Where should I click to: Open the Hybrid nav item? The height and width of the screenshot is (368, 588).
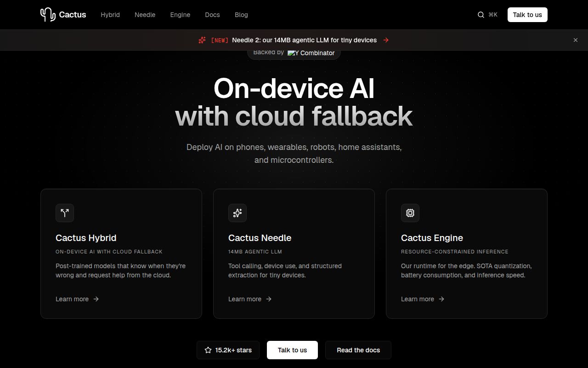pyautogui.click(x=110, y=15)
